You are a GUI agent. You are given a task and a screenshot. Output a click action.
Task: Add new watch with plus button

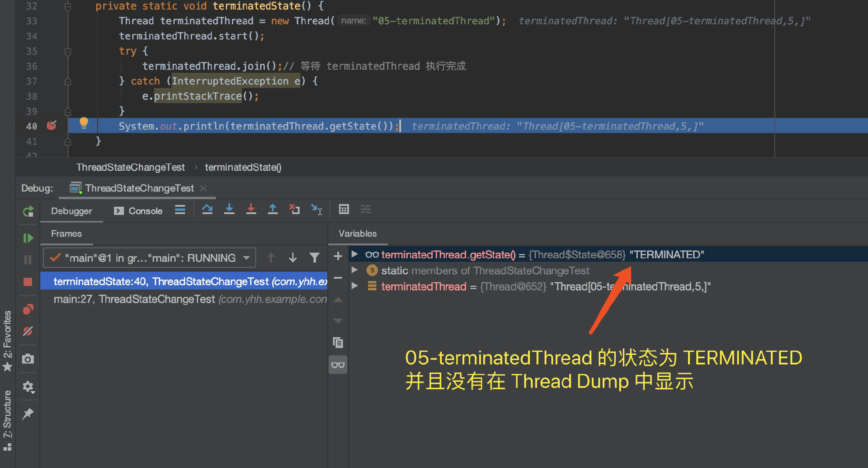click(x=338, y=256)
